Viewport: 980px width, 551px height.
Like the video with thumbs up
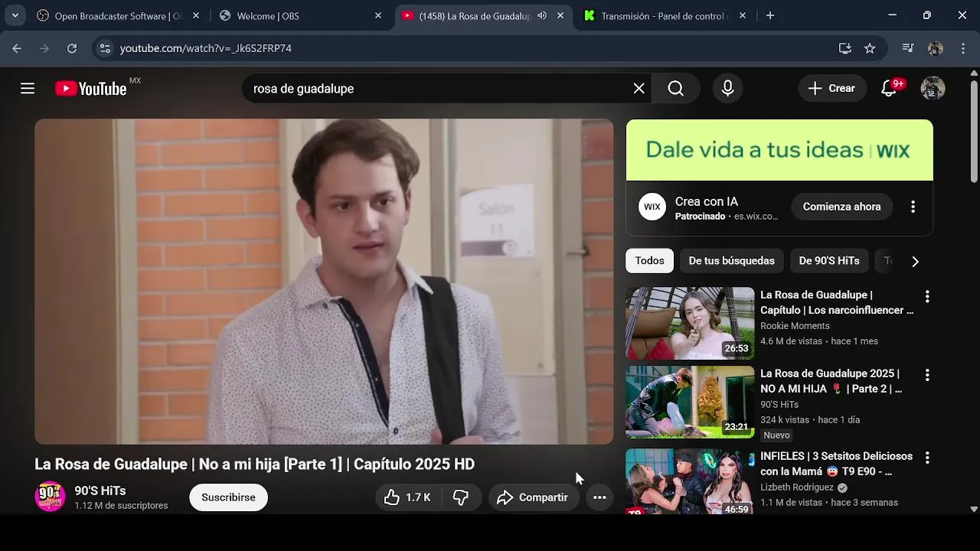[x=407, y=497]
